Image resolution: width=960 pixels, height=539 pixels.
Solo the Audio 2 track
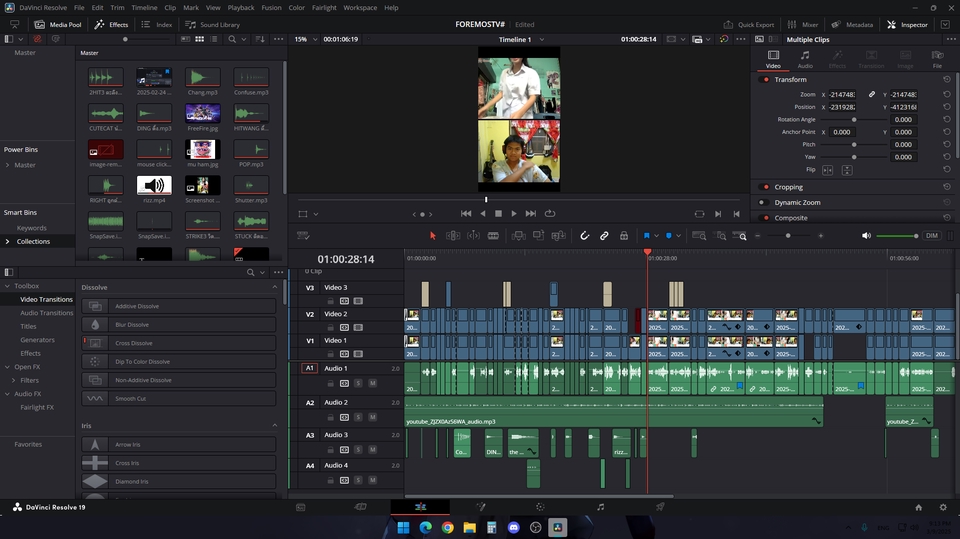pyautogui.click(x=358, y=417)
